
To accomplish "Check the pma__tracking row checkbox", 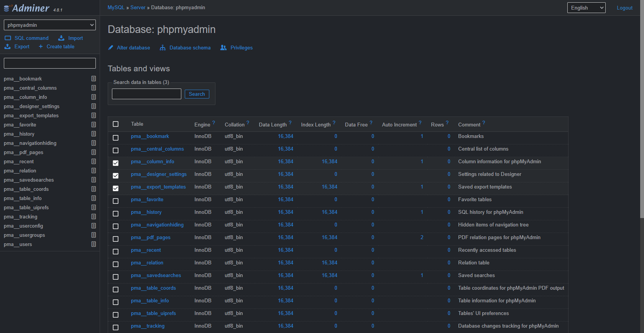I will (116, 327).
